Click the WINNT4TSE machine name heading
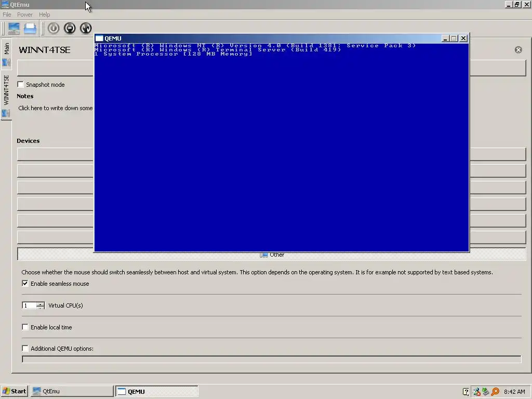This screenshot has width=532, height=399. click(x=45, y=50)
